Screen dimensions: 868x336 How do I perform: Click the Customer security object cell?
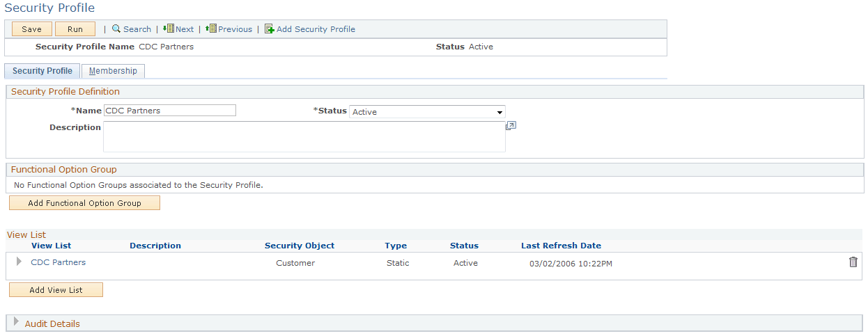[295, 263]
